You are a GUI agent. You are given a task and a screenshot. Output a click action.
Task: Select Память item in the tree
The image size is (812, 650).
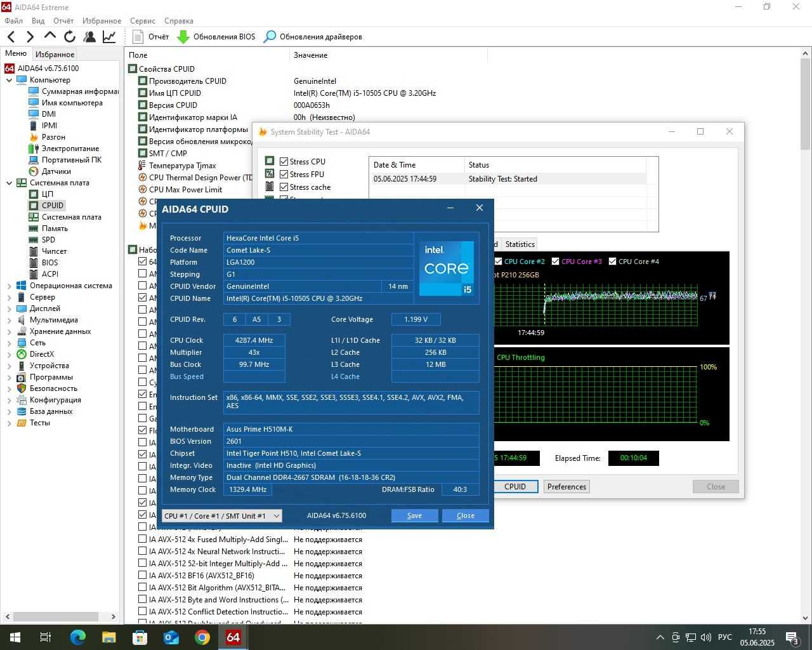tap(48, 229)
